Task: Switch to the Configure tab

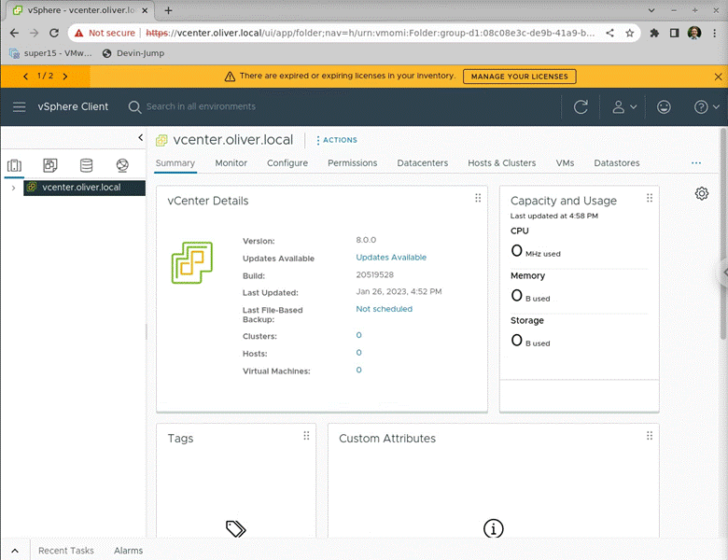Action: click(287, 163)
